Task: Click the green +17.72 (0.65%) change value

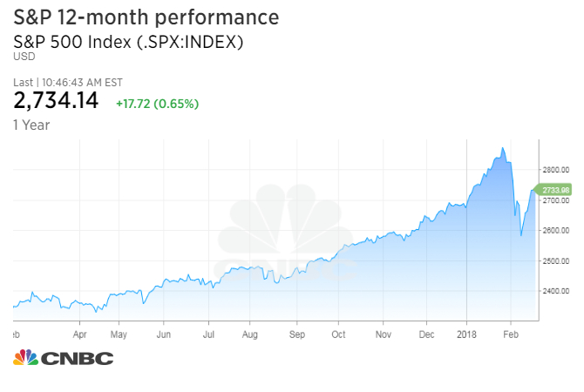Action: tap(157, 104)
